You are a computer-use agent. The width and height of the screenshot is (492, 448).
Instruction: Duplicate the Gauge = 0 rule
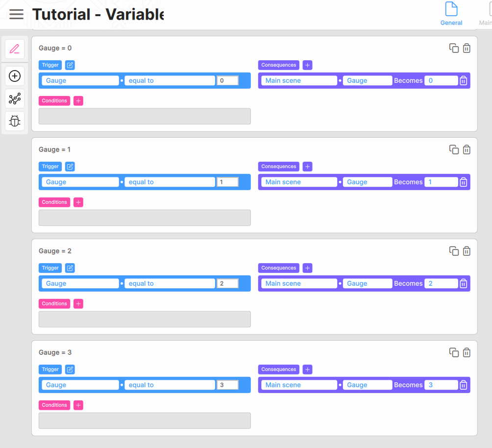coord(454,48)
